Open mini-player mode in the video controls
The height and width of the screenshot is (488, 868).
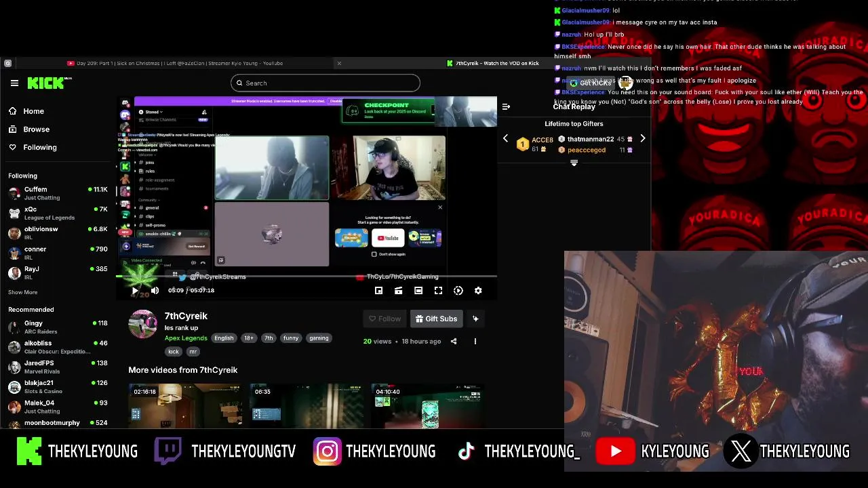(378, 291)
